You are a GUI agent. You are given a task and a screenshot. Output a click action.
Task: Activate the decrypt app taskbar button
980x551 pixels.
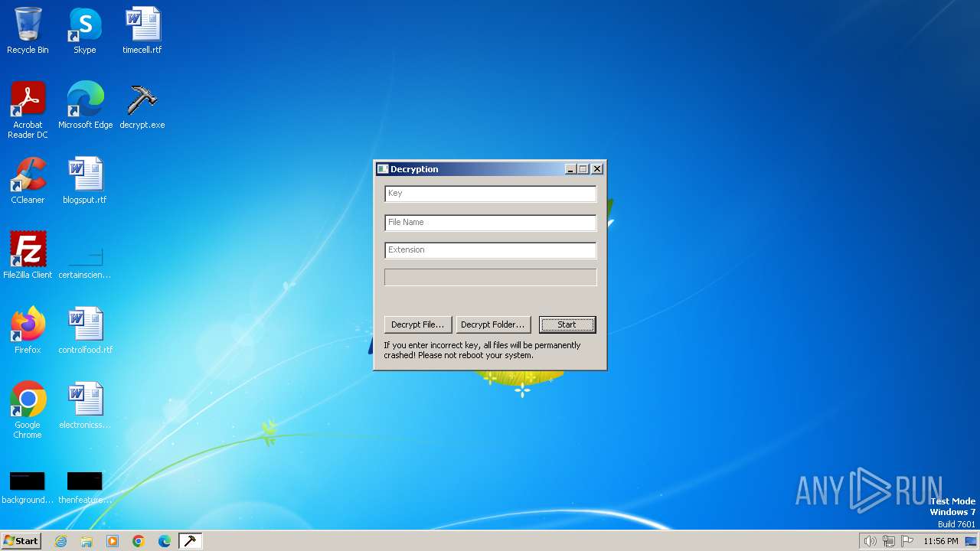click(190, 541)
